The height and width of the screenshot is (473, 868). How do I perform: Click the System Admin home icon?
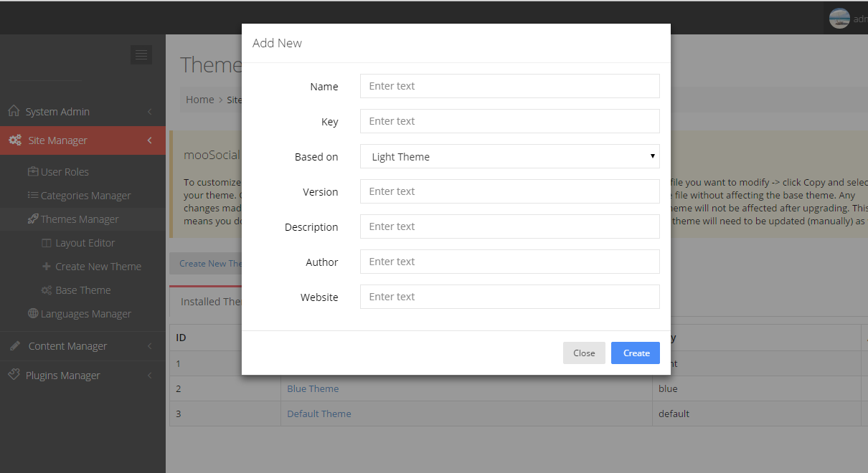pyautogui.click(x=14, y=111)
